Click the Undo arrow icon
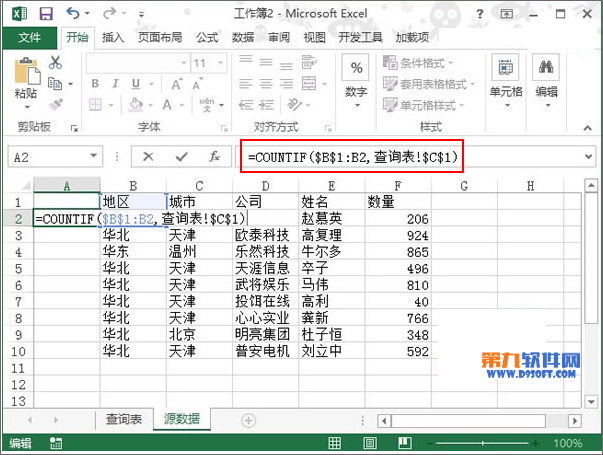Viewport: 603px width, 455px height. (x=73, y=13)
